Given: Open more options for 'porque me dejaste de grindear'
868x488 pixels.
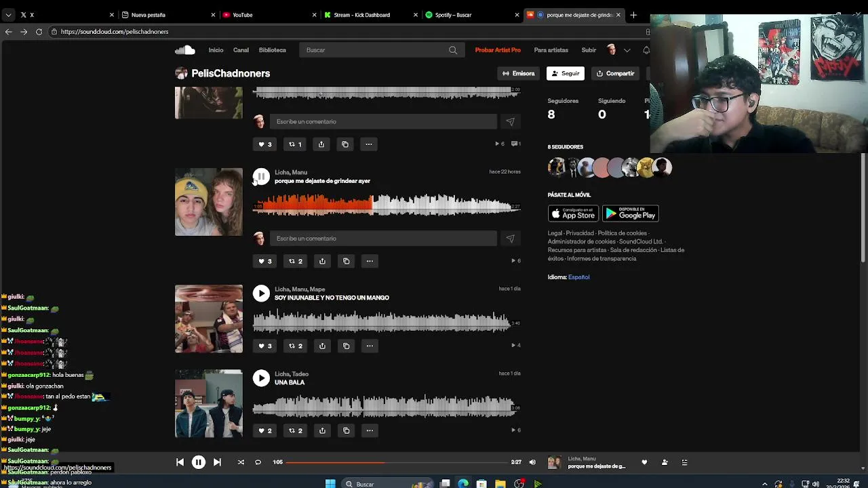Looking at the screenshot, I should 370,261.
